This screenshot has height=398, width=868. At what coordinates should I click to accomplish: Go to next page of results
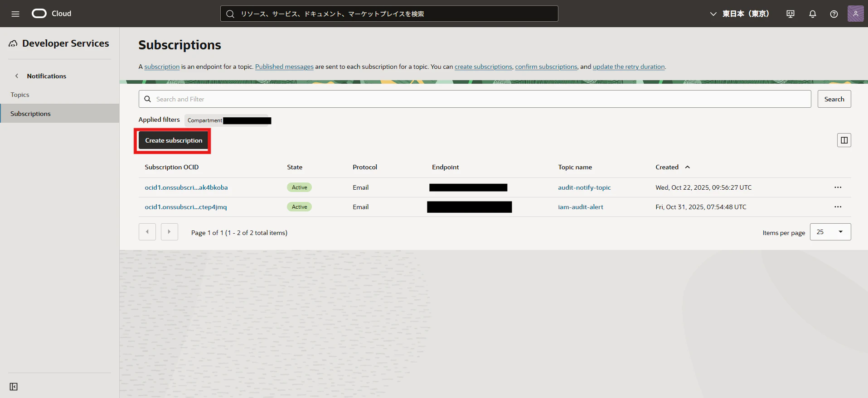[x=170, y=232]
